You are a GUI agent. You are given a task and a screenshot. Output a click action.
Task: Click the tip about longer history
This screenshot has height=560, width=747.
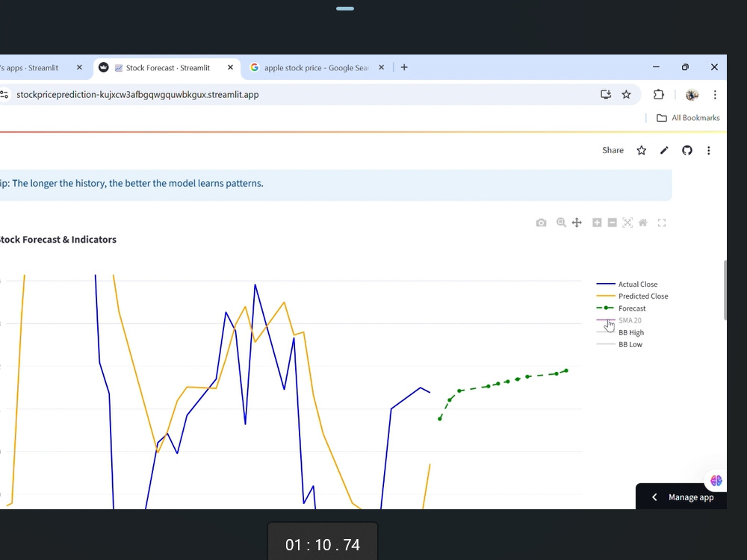click(x=131, y=184)
